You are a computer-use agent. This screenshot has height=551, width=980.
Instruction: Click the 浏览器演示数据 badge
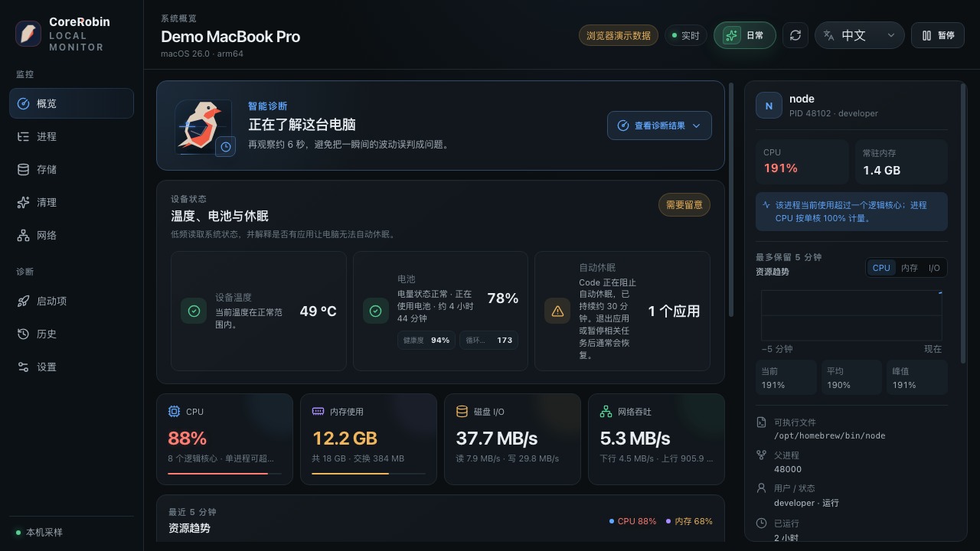[x=618, y=35]
